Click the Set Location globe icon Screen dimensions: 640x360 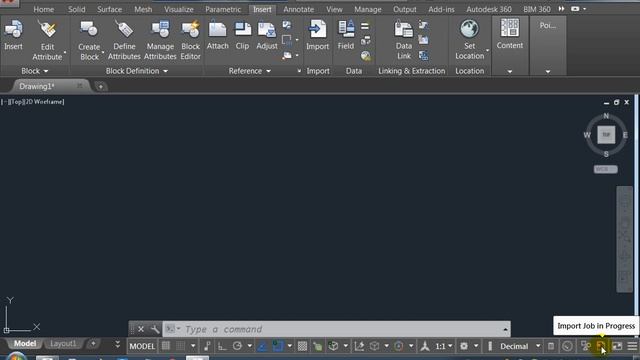pos(469,29)
